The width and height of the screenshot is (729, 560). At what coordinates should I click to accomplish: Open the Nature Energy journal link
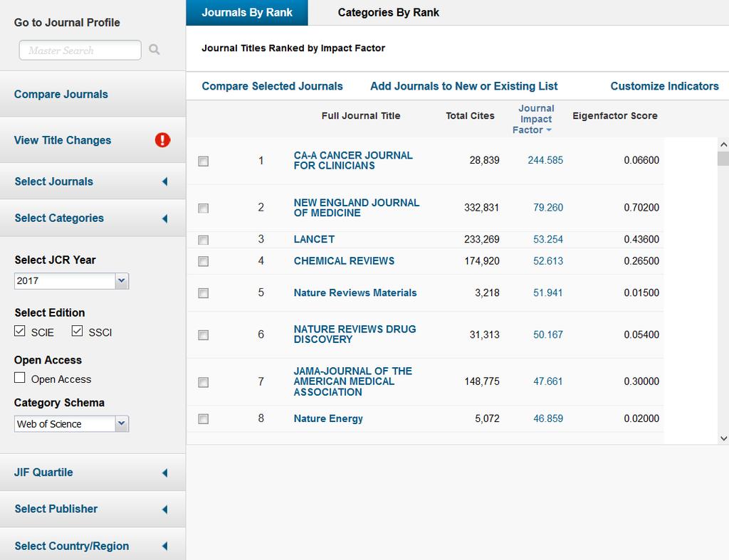point(327,418)
